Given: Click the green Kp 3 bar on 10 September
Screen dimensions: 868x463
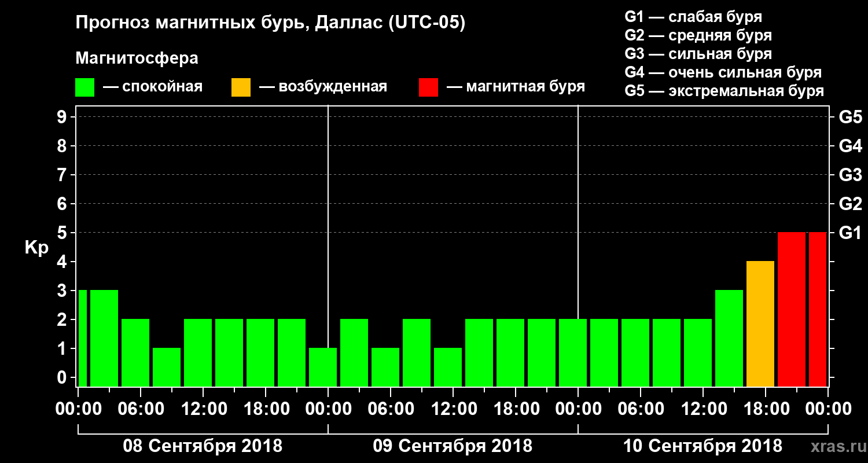Looking at the screenshot, I should pyautogui.click(x=729, y=338).
